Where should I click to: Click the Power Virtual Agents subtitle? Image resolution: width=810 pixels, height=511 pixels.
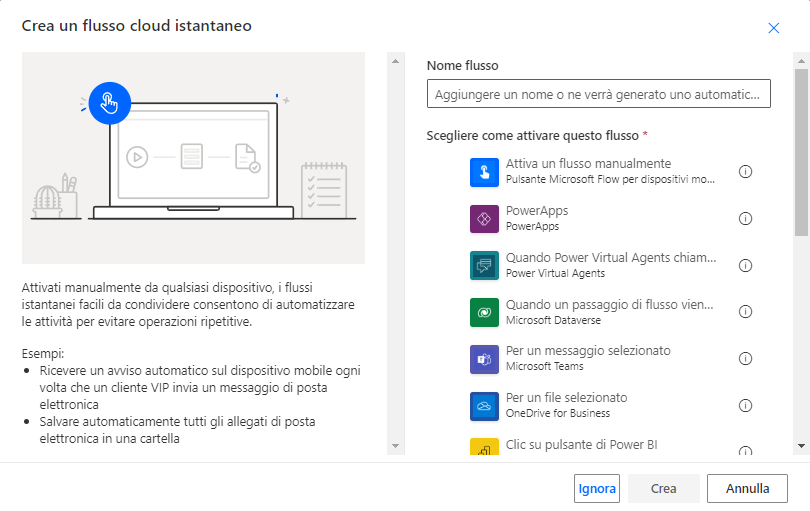click(555, 273)
